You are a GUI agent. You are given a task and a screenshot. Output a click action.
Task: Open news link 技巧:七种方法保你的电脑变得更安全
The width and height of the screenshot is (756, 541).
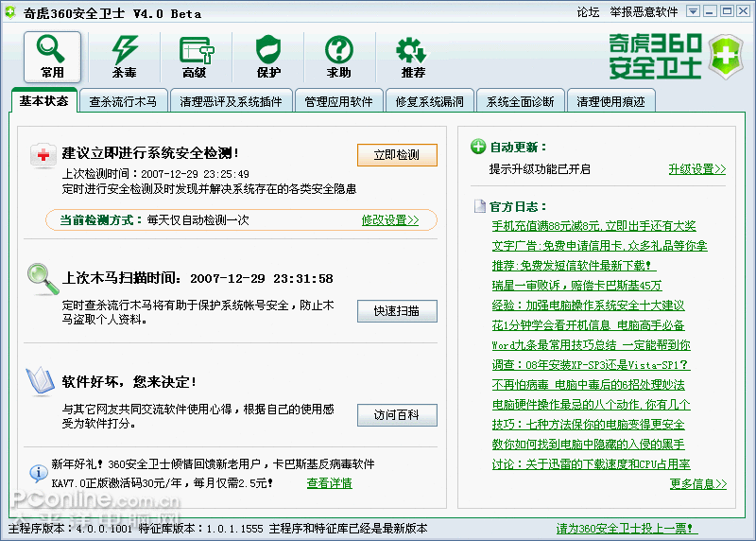588,424
